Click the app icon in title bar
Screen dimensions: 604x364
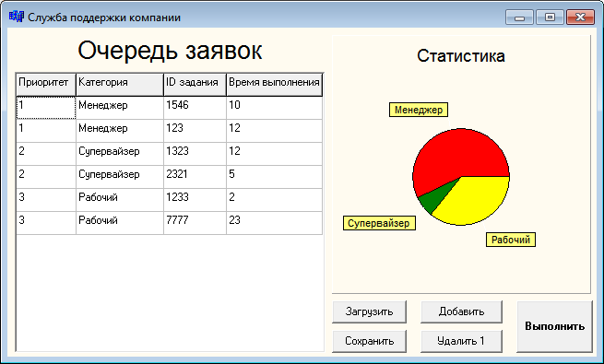(17, 17)
